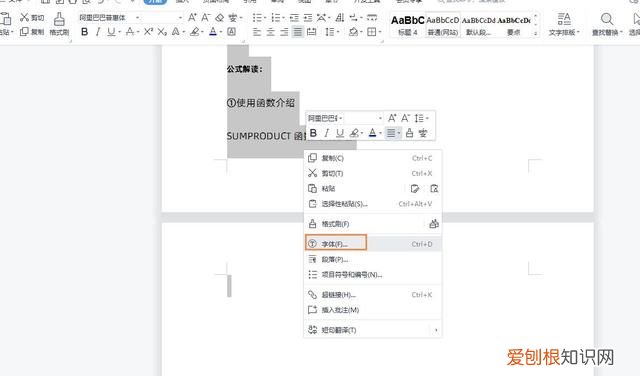This screenshot has height=376, width=640.
Task: Decrease paragraph indent
Action: click(x=294, y=18)
